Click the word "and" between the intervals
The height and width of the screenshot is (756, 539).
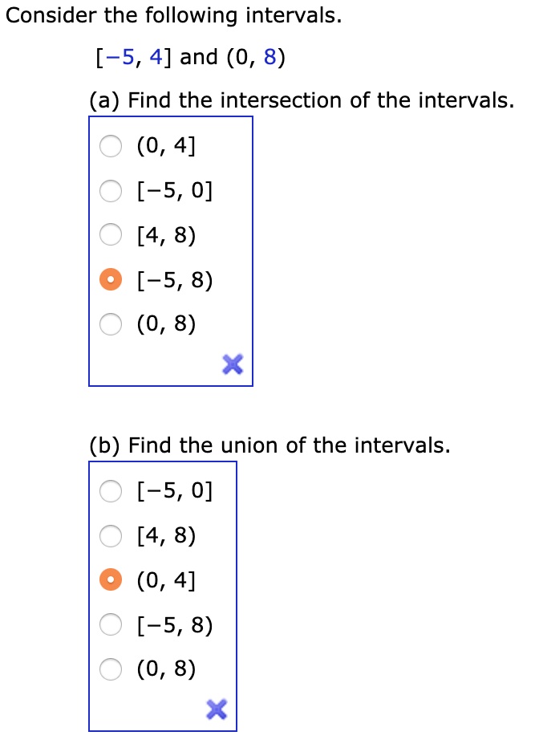[x=200, y=58]
